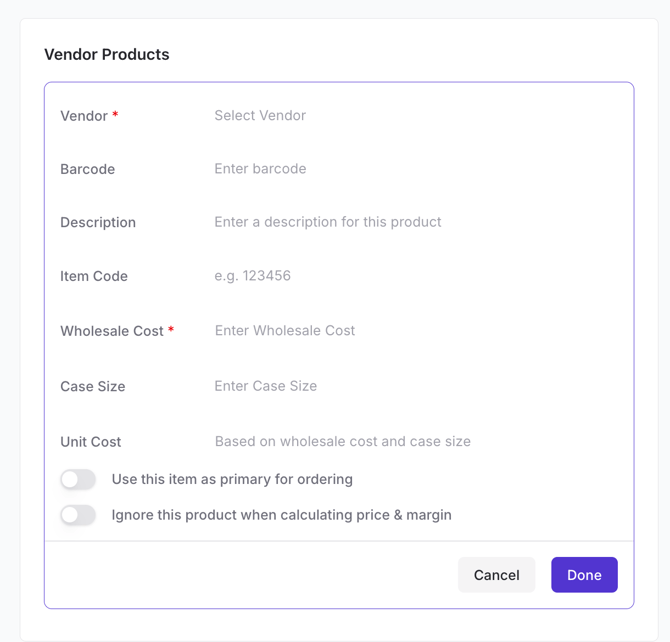Enable use this item as primary toggle

point(78,480)
